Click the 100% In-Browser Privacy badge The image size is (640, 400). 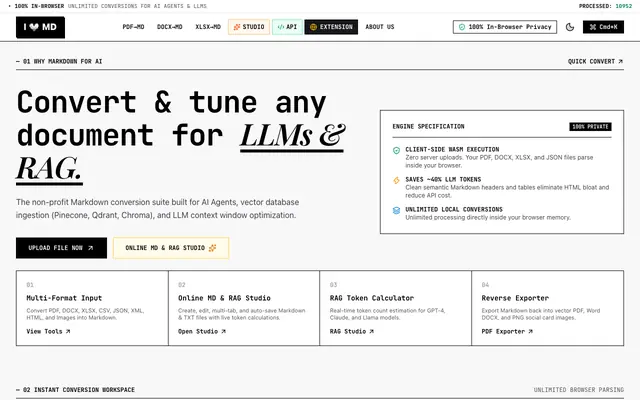click(504, 27)
